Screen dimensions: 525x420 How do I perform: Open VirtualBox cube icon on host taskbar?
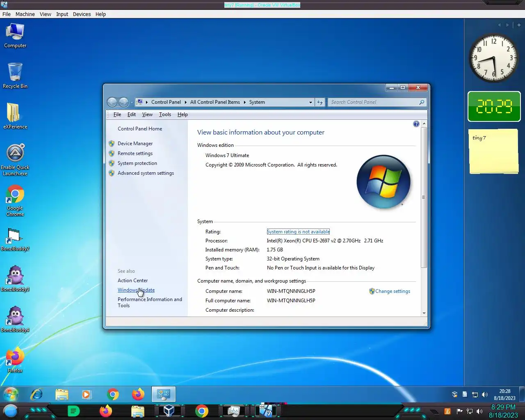[x=169, y=411]
